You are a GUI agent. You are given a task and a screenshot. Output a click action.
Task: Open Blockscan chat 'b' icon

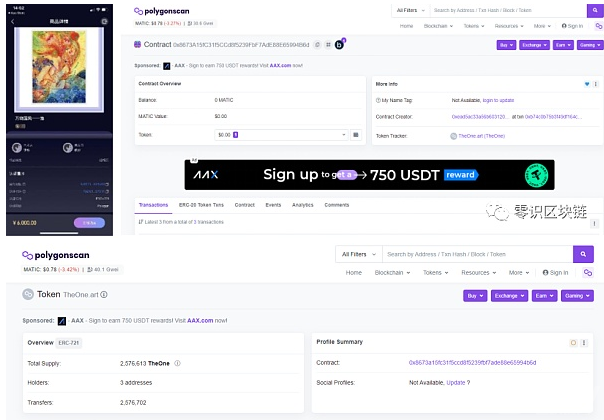tap(339, 44)
